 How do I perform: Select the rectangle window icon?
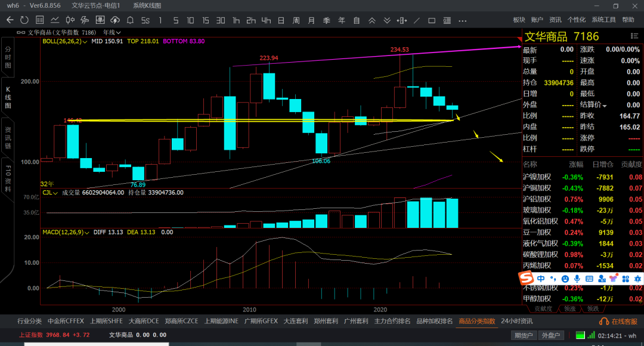(x=432, y=20)
